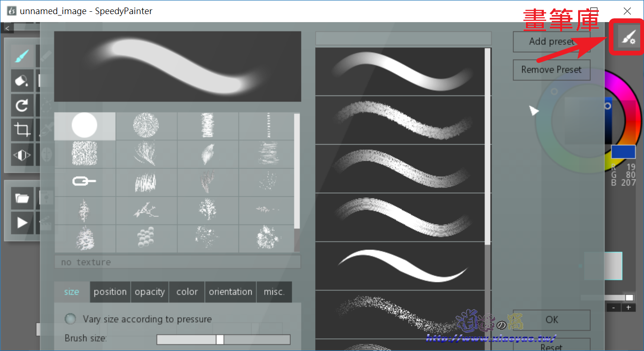
Task: Click the Remove Preset button
Action: [551, 70]
